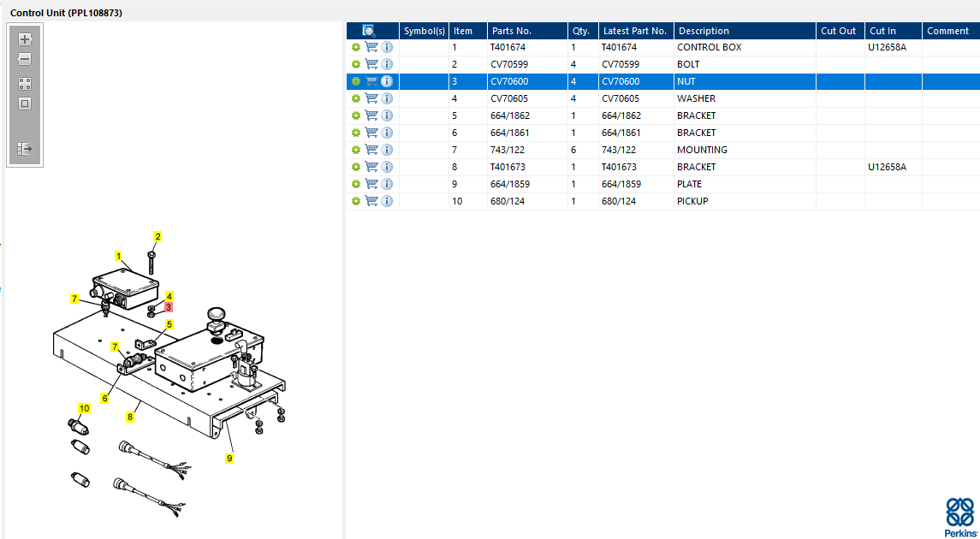Click the MOUNTING description cell
Screen dimensions: 980x539
pos(745,150)
